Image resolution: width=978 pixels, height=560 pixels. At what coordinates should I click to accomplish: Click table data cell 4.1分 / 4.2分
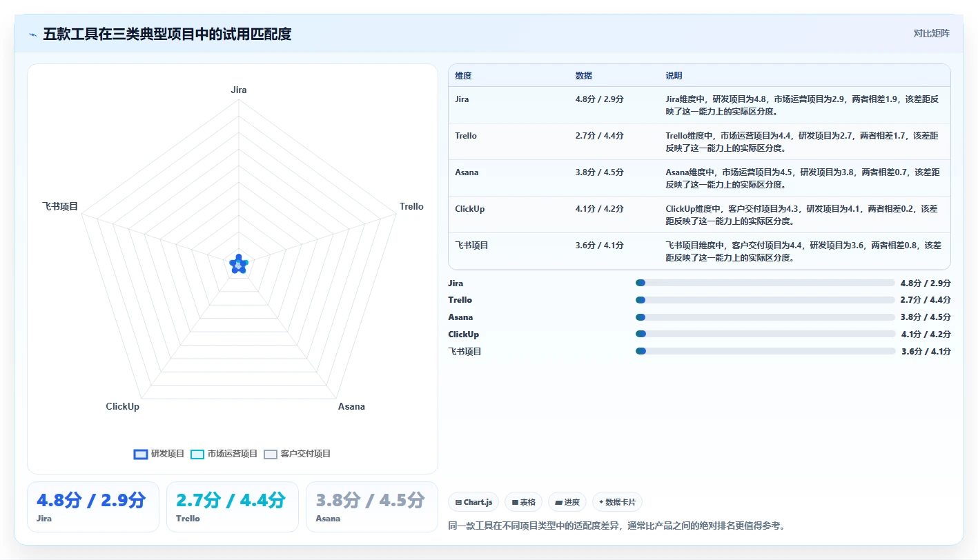click(x=600, y=209)
